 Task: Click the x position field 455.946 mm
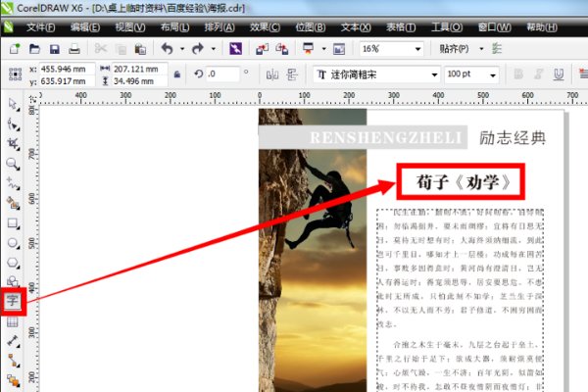click(67, 69)
